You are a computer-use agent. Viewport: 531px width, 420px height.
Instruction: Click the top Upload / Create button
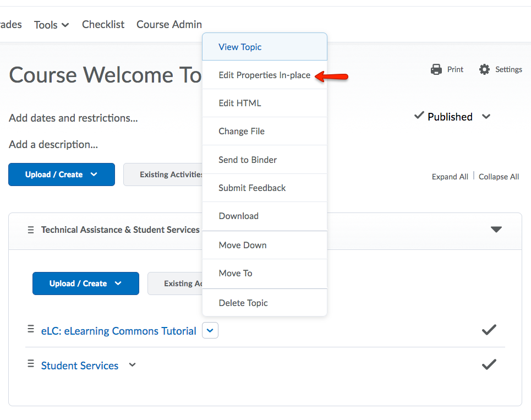pos(62,174)
